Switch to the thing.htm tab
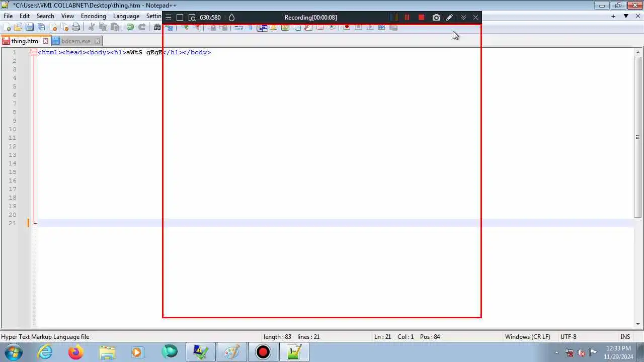 pyautogui.click(x=25, y=41)
